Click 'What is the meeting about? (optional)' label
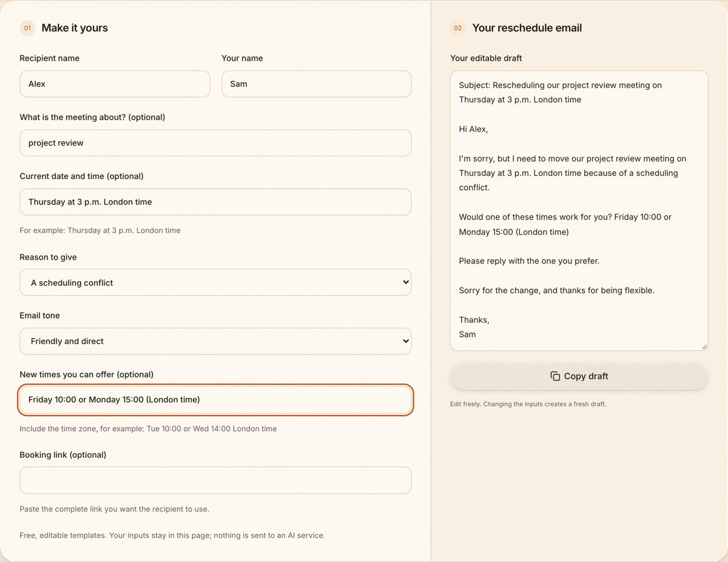This screenshot has height=562, width=728. tap(92, 117)
